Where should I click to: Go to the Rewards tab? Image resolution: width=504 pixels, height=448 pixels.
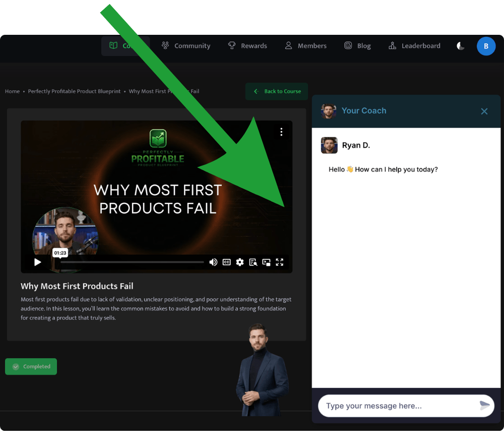(247, 46)
